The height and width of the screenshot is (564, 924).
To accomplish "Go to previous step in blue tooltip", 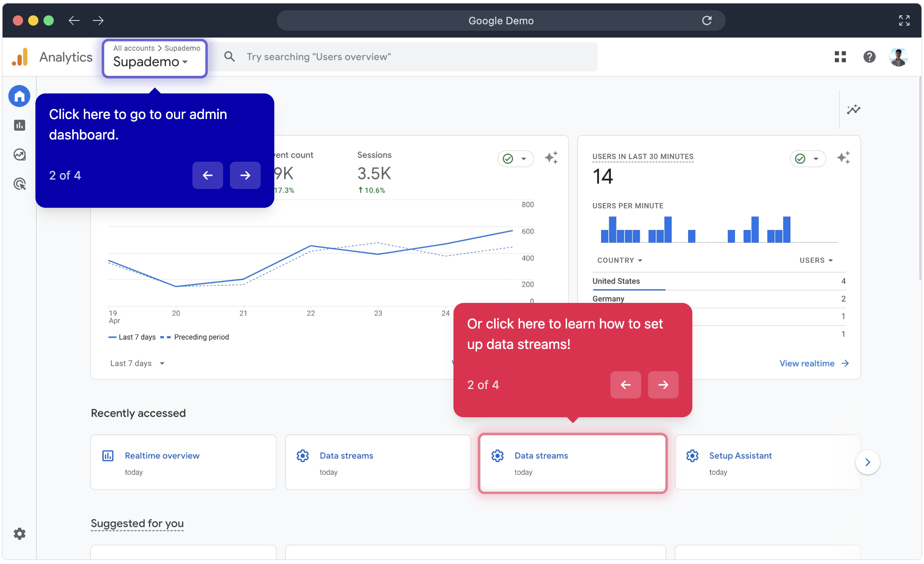I will pyautogui.click(x=207, y=175).
